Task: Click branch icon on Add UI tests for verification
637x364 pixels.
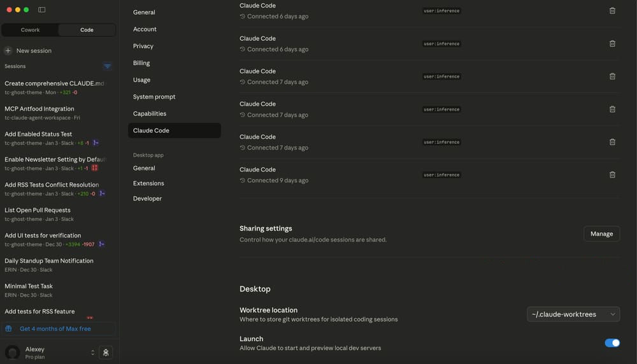Action: pyautogui.click(x=101, y=244)
